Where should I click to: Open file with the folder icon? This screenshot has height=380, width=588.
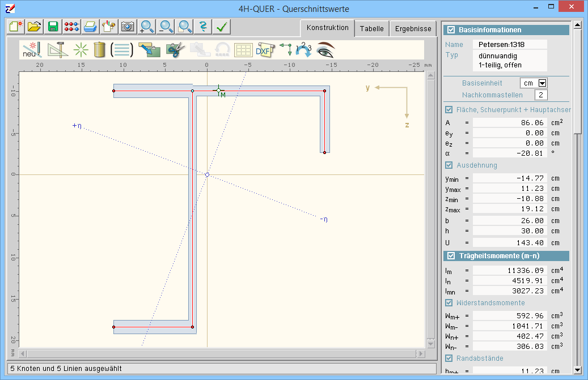pos(34,27)
